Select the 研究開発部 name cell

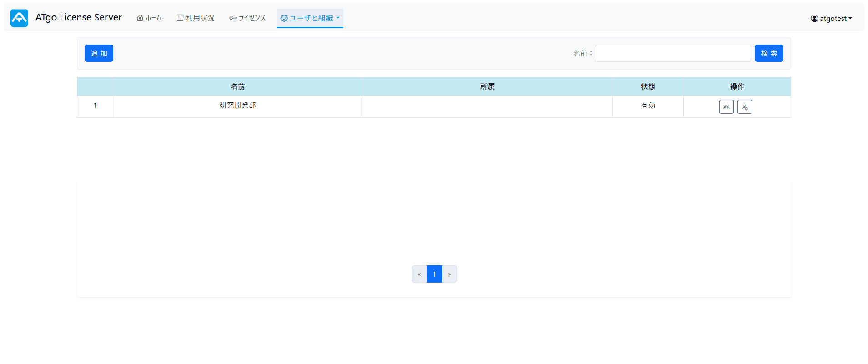[x=237, y=106]
